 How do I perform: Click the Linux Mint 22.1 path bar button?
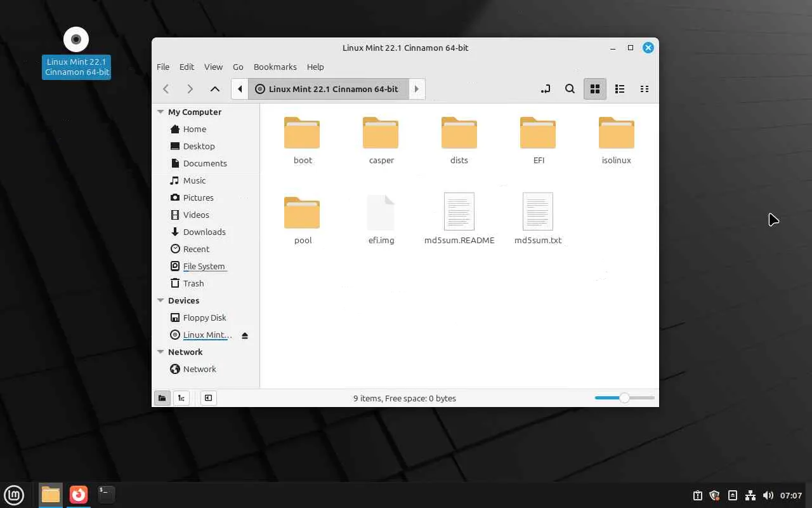tap(327, 89)
